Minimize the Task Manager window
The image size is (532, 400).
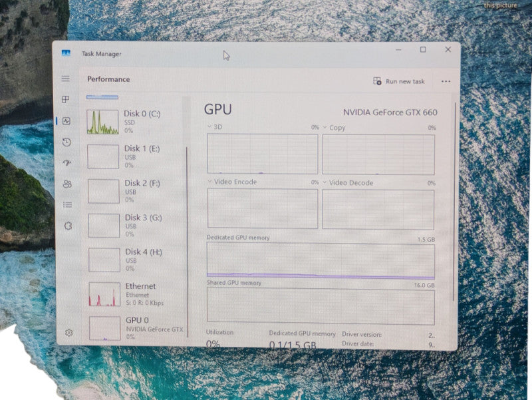pyautogui.click(x=398, y=50)
